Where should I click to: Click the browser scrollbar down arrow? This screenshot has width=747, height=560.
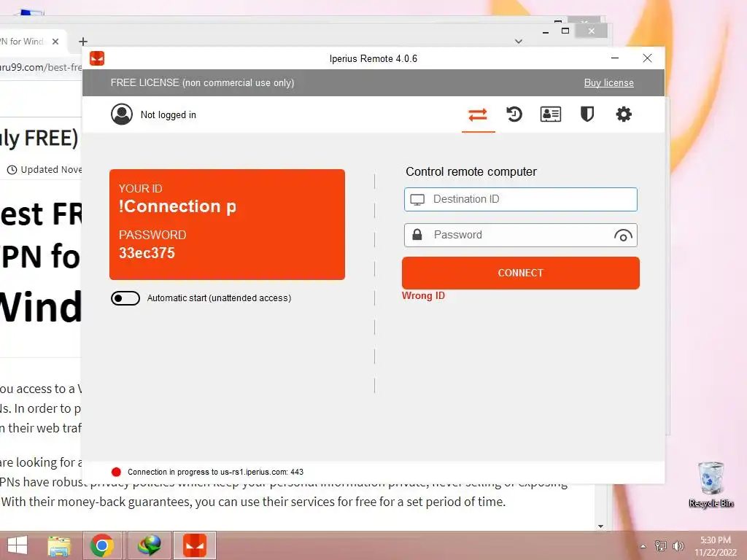pyautogui.click(x=600, y=526)
